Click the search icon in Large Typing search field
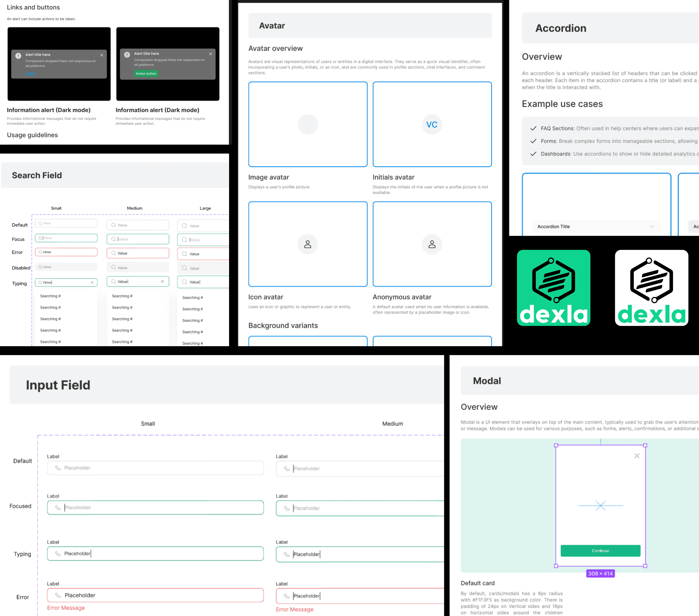Viewport: 699px width, 616px height. [185, 282]
